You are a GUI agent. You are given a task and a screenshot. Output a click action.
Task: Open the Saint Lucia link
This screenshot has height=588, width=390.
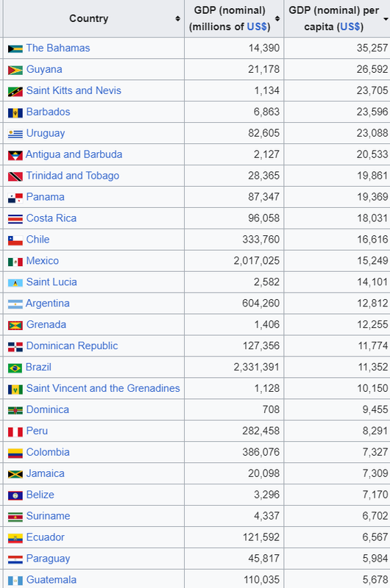pyautogui.click(x=52, y=282)
